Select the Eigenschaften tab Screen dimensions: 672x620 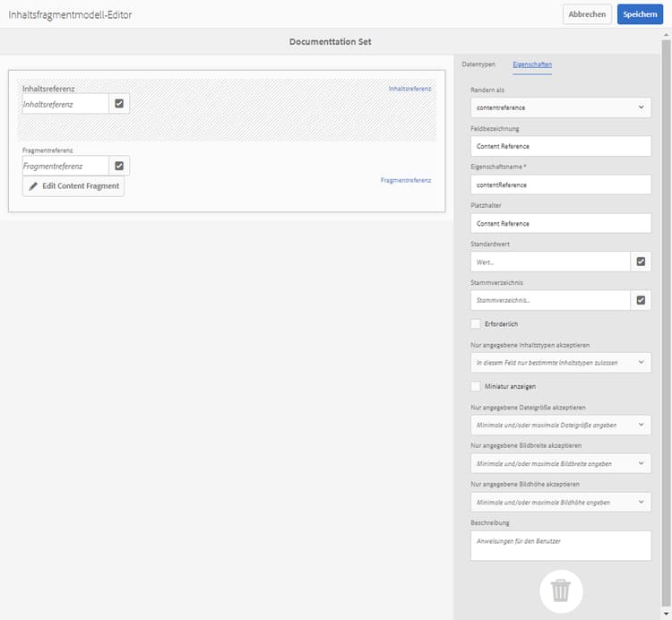coord(532,65)
